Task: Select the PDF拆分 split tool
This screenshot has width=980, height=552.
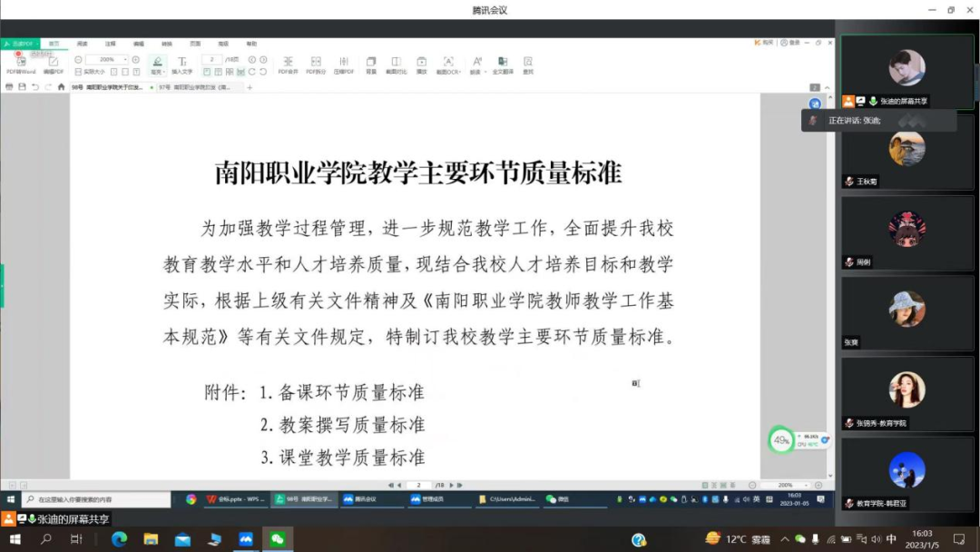Action: (316, 64)
